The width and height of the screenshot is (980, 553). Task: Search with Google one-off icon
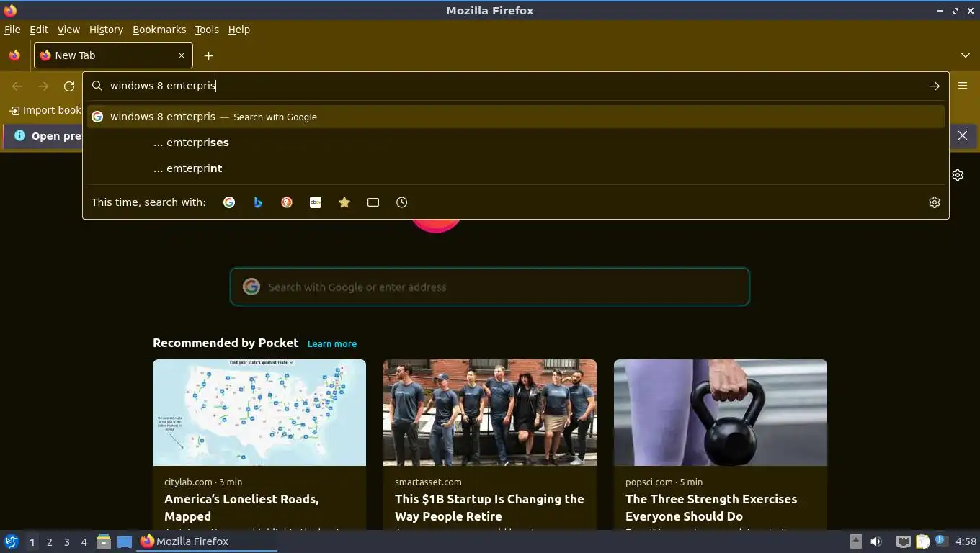click(x=229, y=202)
